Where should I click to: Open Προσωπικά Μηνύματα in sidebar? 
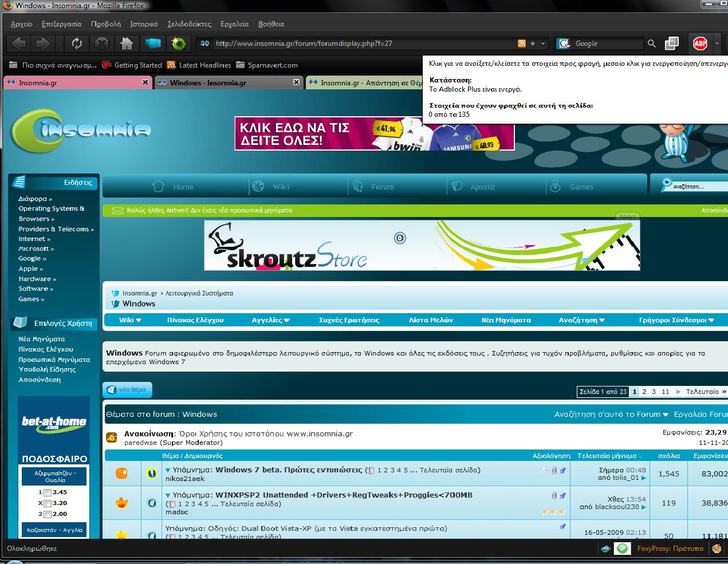(x=54, y=360)
